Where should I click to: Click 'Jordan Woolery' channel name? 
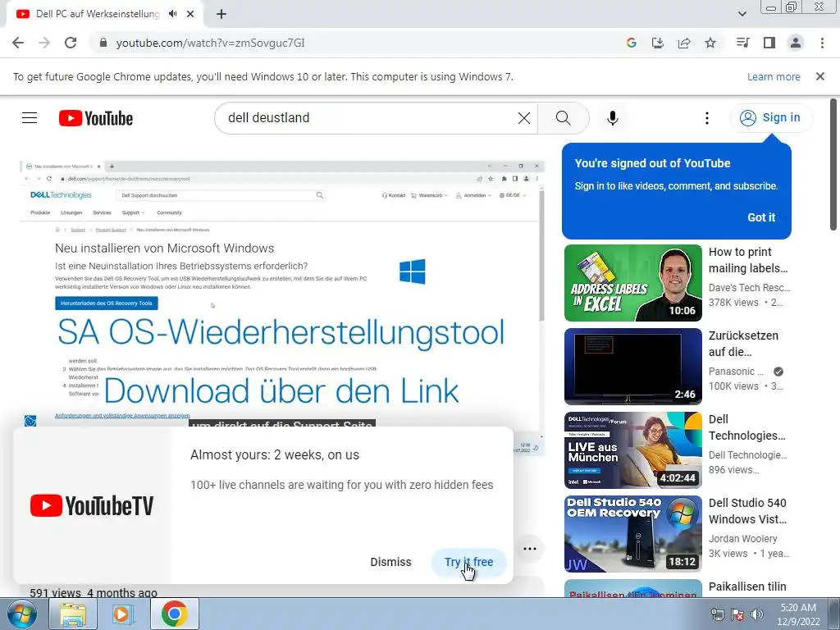coord(742,538)
